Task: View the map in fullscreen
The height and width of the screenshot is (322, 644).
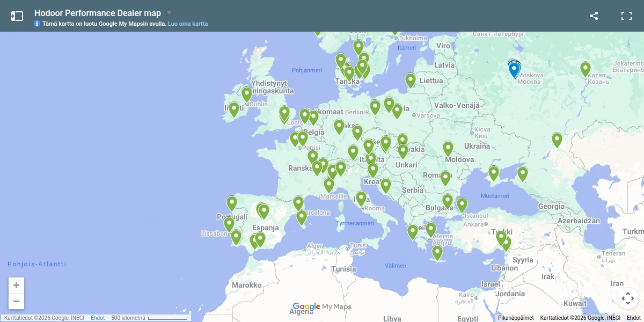Action: (626, 16)
